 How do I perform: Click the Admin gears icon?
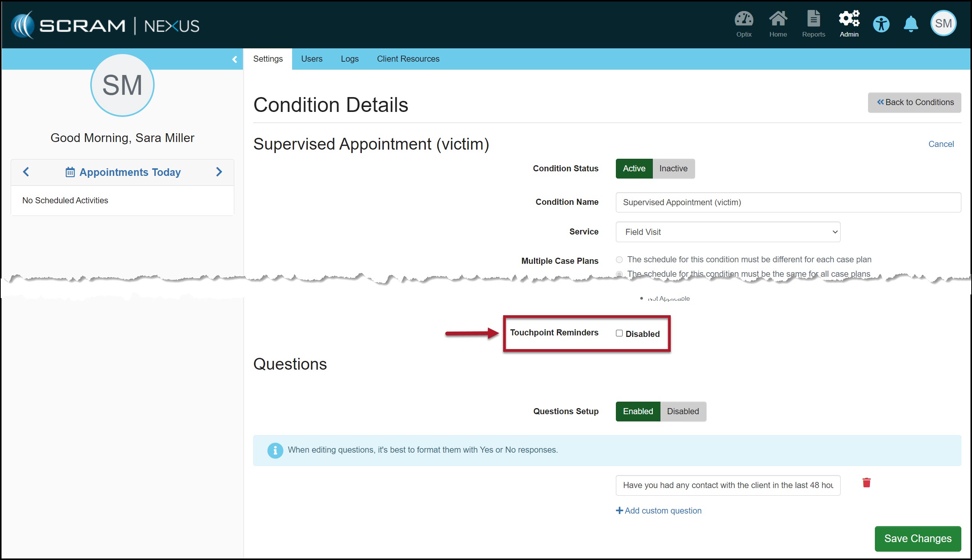pyautogui.click(x=849, y=24)
